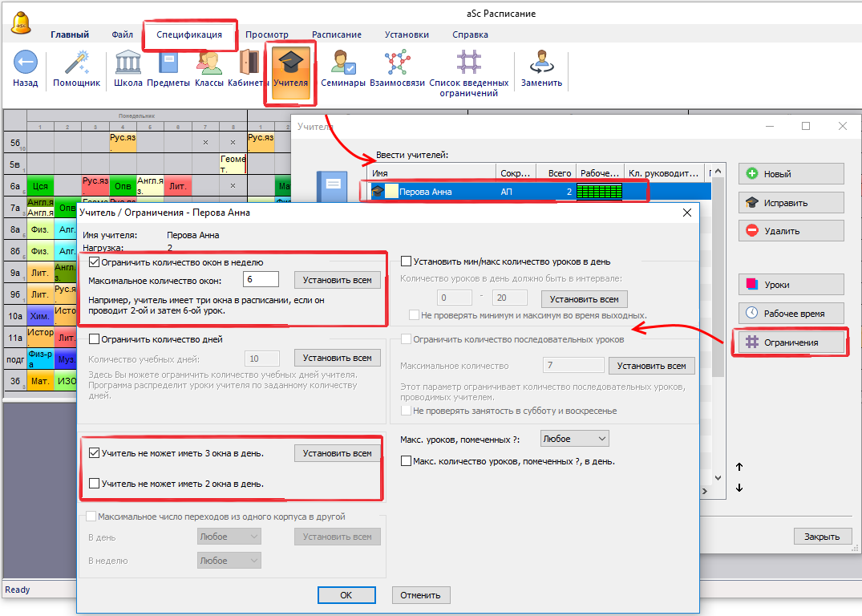
Task: Open the Школа building icon
Action: (128, 63)
